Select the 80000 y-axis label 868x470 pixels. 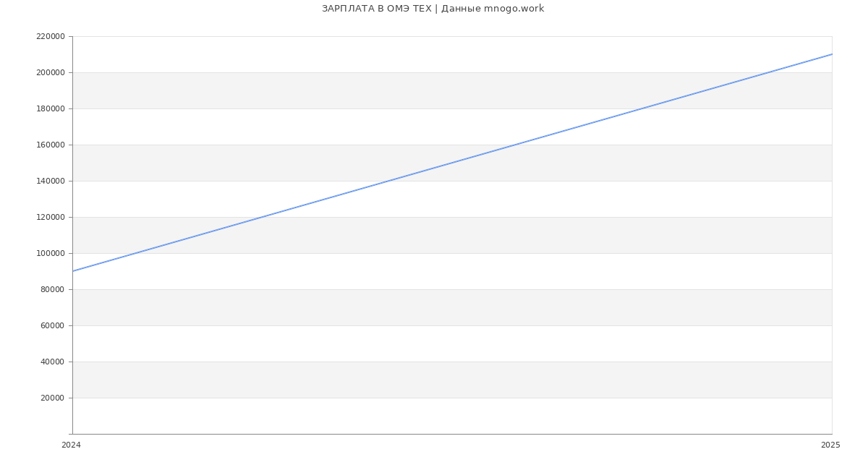52,289
